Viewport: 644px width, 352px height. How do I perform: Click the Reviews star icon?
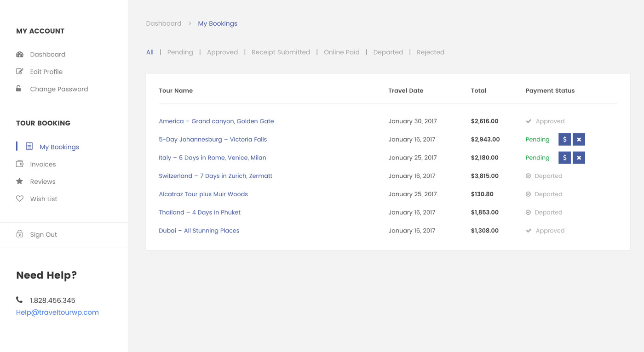20,182
